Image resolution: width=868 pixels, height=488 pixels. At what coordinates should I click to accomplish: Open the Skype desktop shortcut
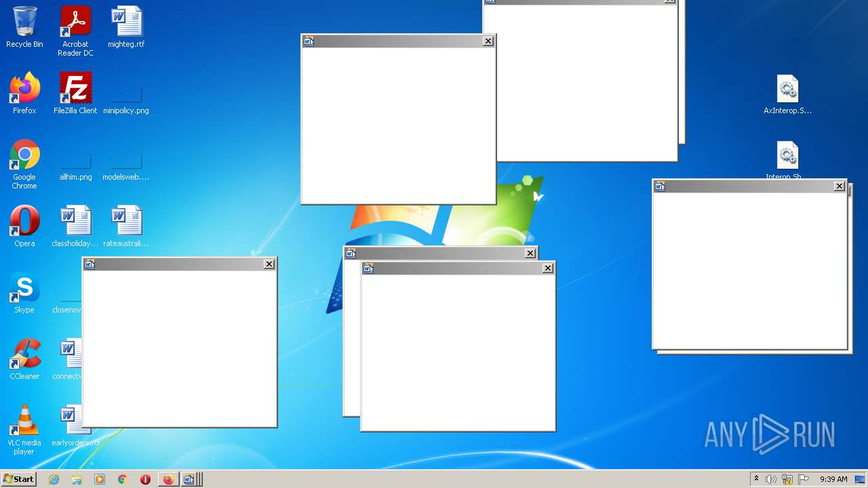click(x=24, y=293)
